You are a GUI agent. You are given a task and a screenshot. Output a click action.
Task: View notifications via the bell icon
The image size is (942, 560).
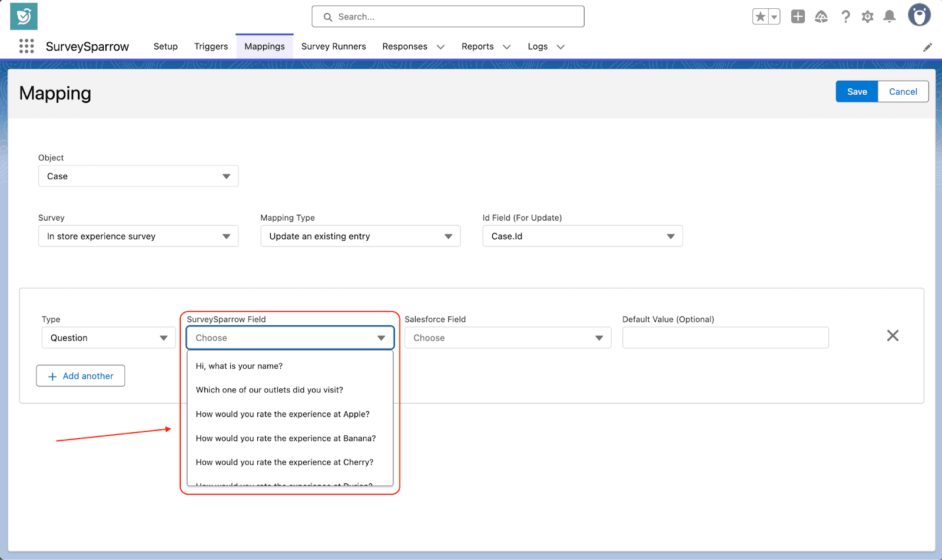coord(890,16)
